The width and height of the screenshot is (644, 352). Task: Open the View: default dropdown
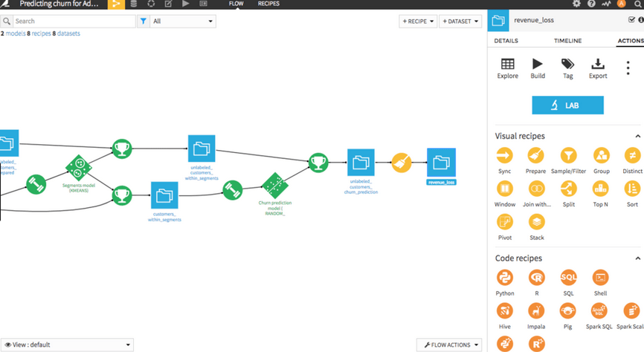(67, 345)
